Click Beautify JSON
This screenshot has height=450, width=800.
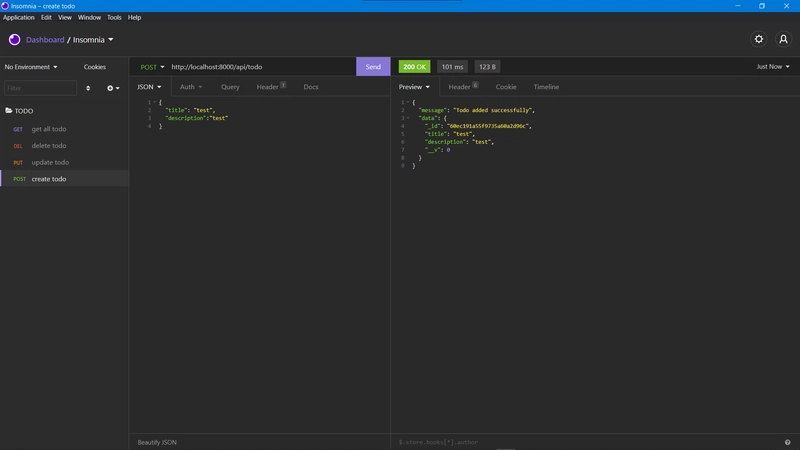(x=157, y=442)
